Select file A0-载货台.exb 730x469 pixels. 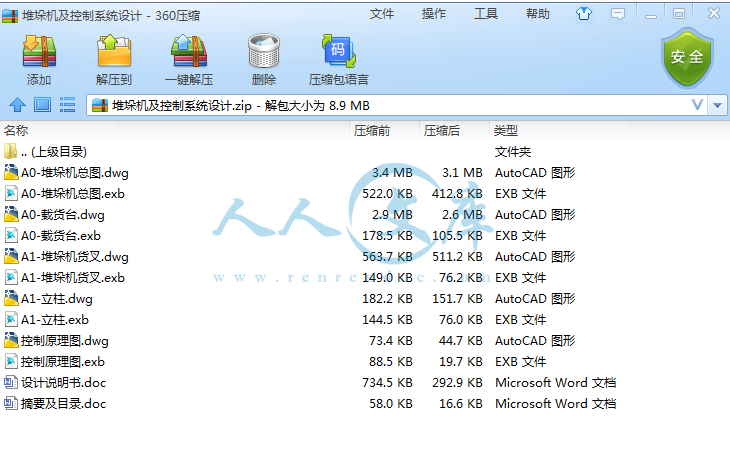[365, 236]
